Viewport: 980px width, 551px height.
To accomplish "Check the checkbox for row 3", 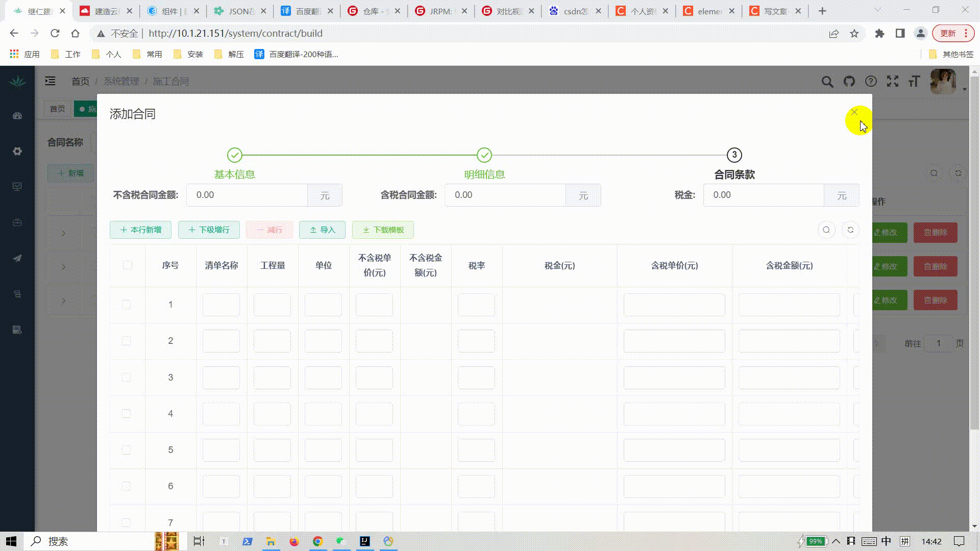I will (x=127, y=378).
